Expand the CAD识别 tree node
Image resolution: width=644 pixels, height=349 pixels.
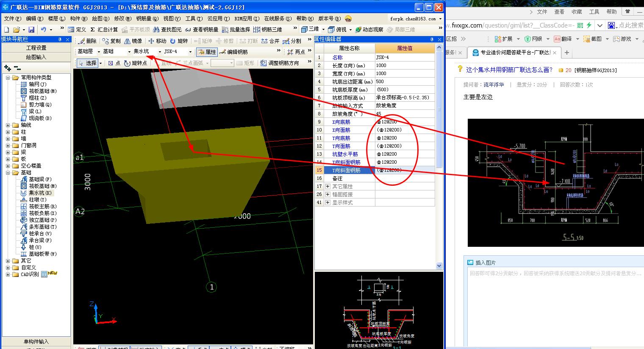[8, 274]
